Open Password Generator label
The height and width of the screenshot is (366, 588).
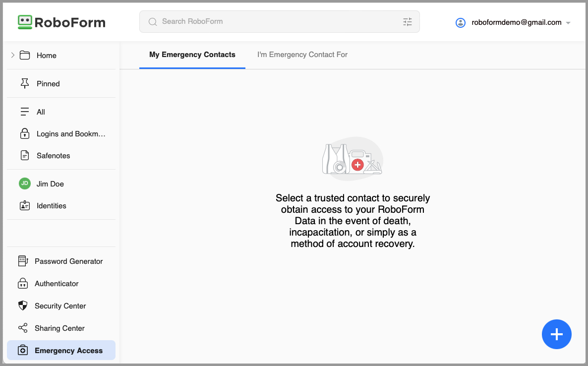[x=68, y=261]
